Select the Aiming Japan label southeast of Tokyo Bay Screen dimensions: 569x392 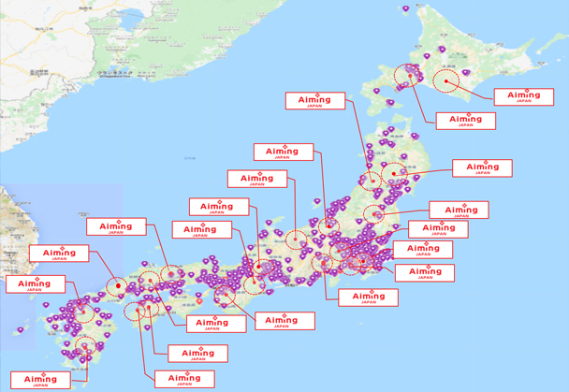point(425,273)
